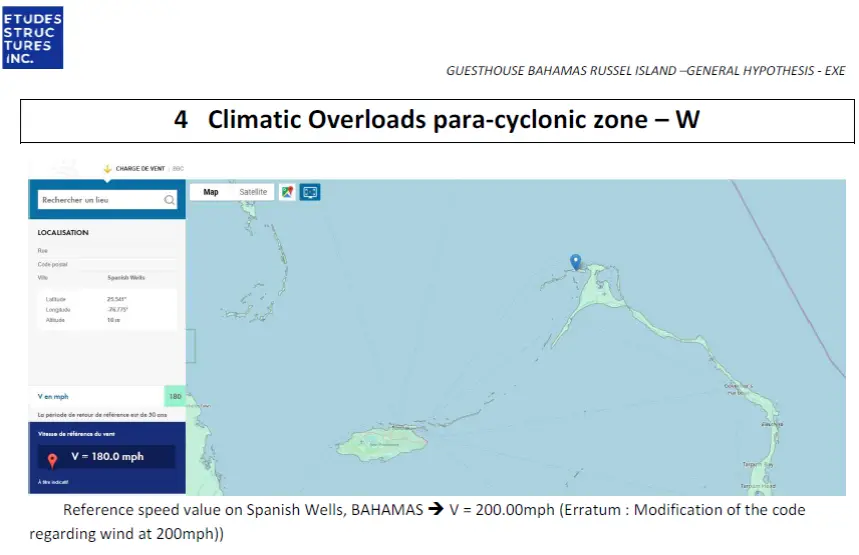The width and height of the screenshot is (859, 555).
Task: Click the Climatic Overloads section title
Action: (x=437, y=119)
